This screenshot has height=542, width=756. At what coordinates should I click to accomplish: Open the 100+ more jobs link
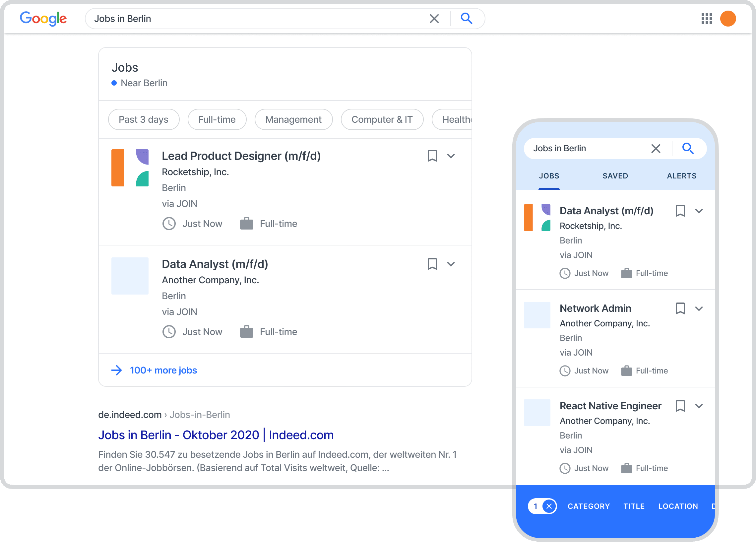pyautogui.click(x=163, y=370)
